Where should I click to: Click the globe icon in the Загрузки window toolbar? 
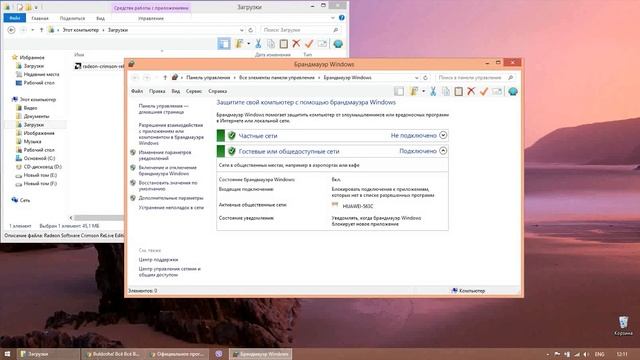click(338, 44)
